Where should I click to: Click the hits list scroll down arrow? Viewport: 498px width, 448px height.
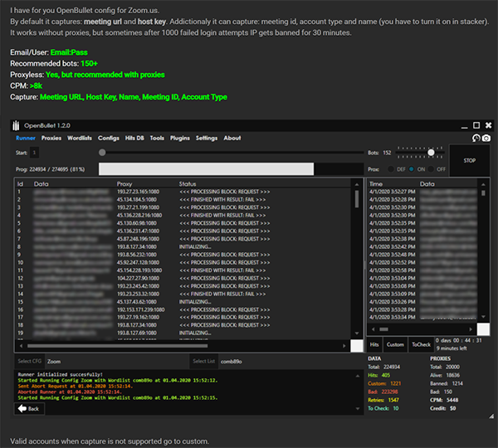coord(483,317)
